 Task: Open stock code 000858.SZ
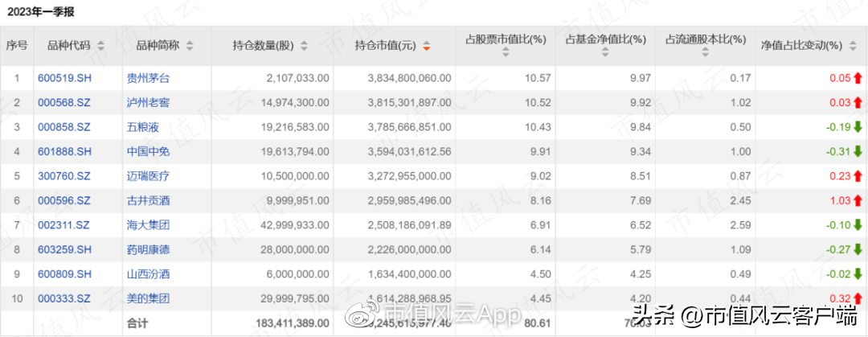[x=64, y=127]
